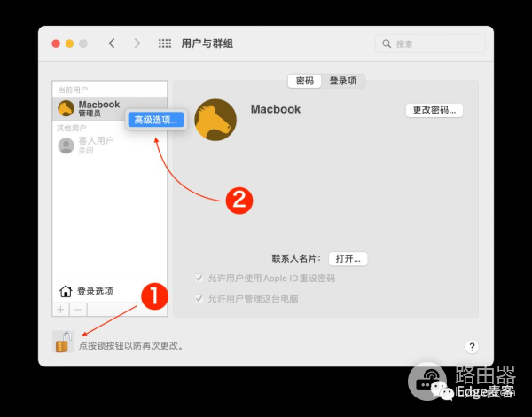Select 客人用户 in the user list
This screenshot has width=532, height=417.
point(110,146)
